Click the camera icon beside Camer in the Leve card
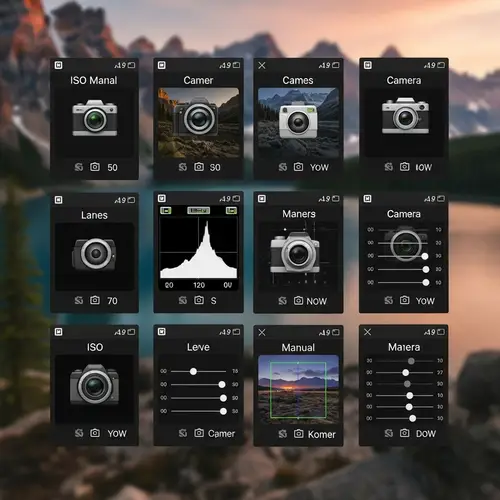The height and width of the screenshot is (500, 500). (199, 433)
